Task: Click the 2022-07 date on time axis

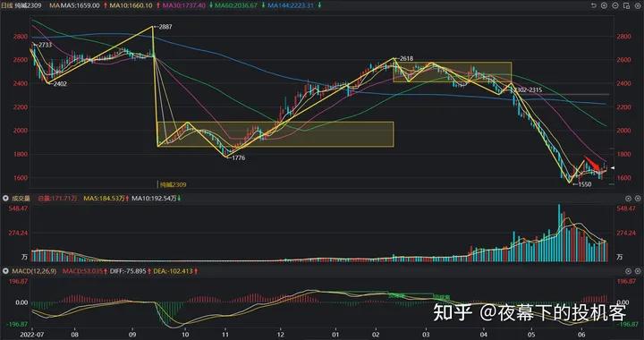Action: pos(31,336)
